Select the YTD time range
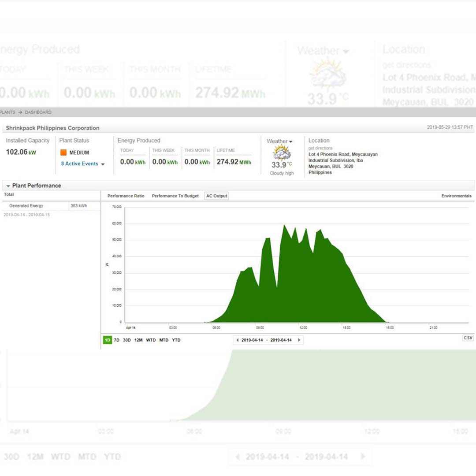This screenshot has height=476, width=476. point(176,340)
